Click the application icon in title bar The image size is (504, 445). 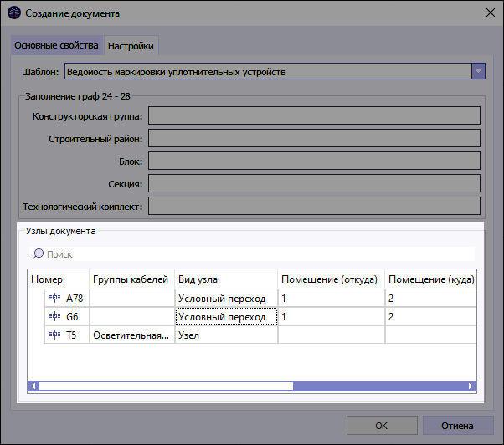[x=14, y=13]
